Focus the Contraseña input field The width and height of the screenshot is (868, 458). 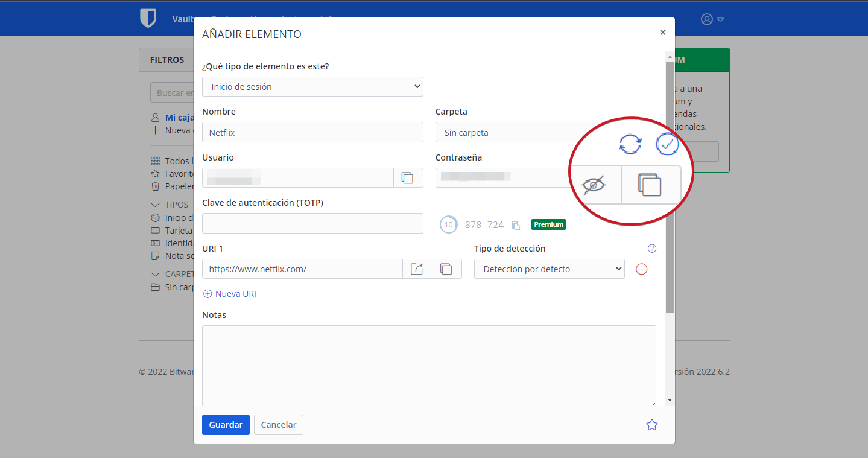[504, 178]
